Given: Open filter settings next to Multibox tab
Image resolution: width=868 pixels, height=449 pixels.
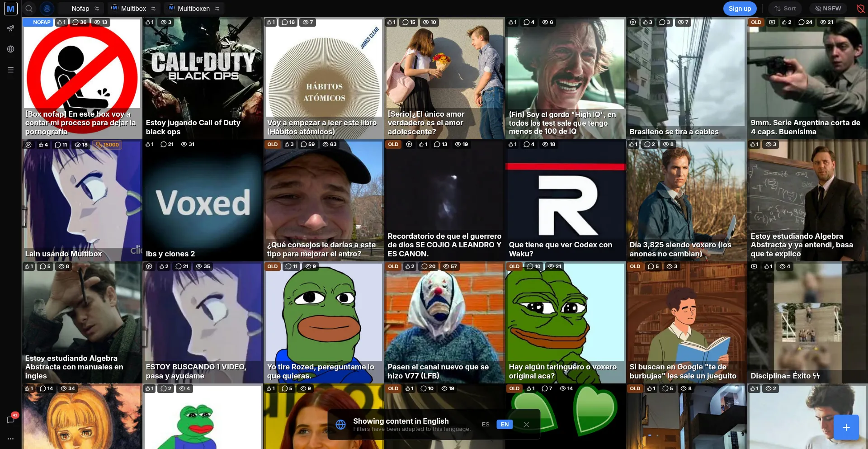Looking at the screenshot, I should [x=153, y=9].
